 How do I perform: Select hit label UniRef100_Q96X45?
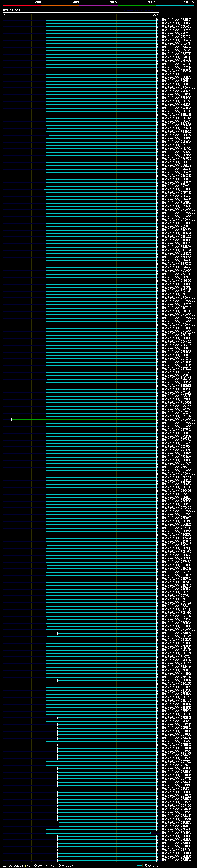177,118
